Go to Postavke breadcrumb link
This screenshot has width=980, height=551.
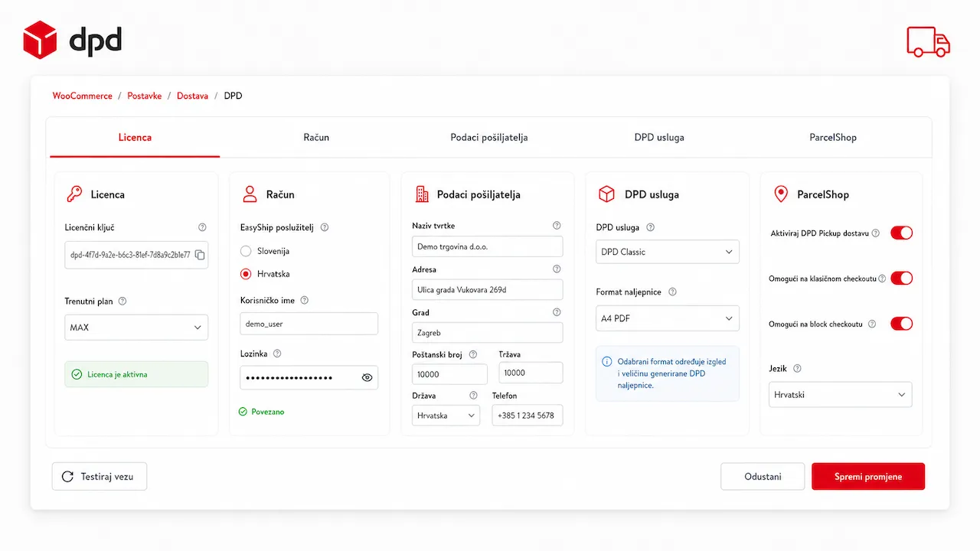point(145,96)
